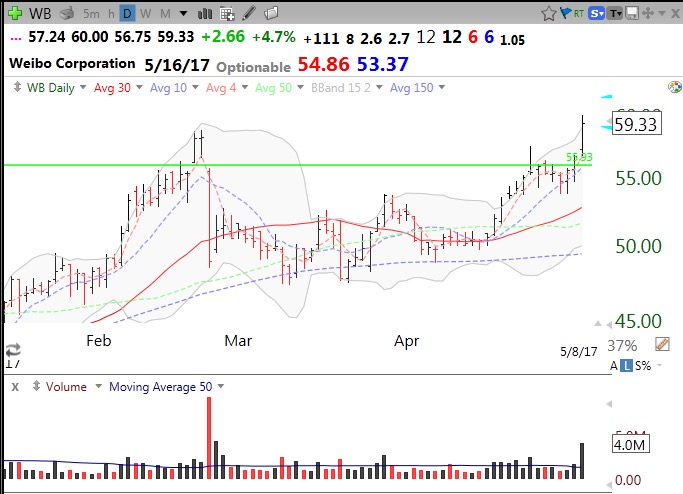Expand the BBand 15 2 dropdown arrow

(x=379, y=87)
